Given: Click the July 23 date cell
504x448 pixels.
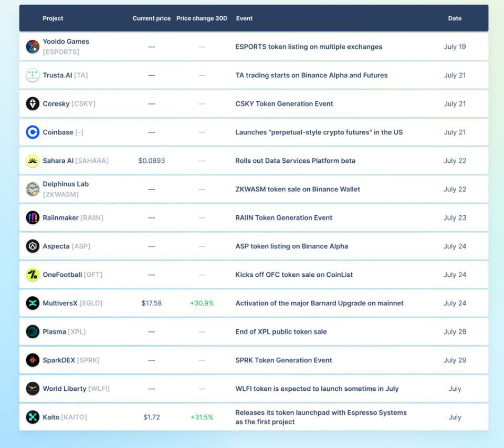Looking at the screenshot, I should pyautogui.click(x=455, y=218).
